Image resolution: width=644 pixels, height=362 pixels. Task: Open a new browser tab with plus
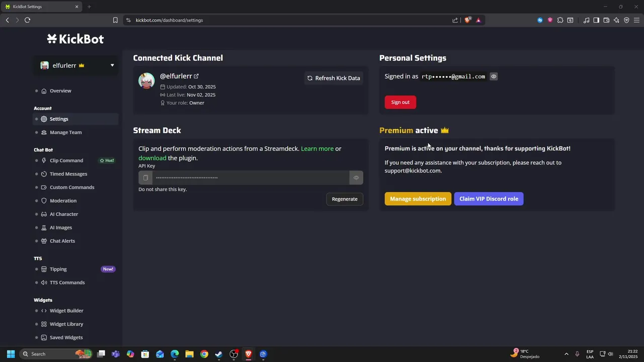(89, 7)
